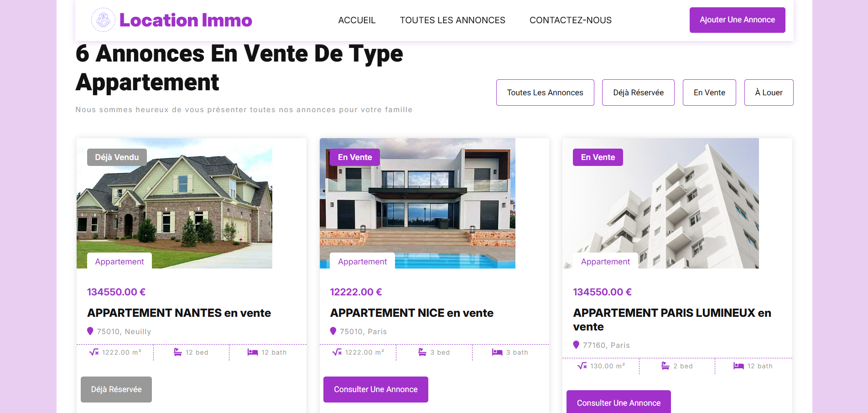Viewport: 868px width, 413px height.
Task: Click the bed icon next to 3 bath
Action: pos(497,352)
